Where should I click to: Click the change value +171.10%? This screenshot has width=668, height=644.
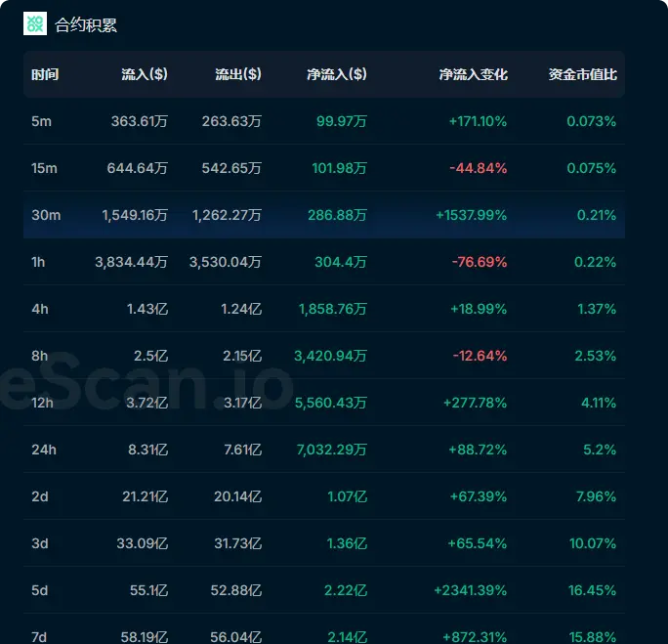478,121
